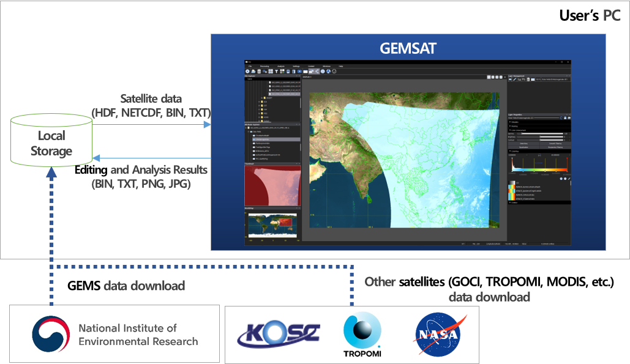Click the ColorMap minimum value field
Viewport: 630px width, 364px height.
point(518,155)
